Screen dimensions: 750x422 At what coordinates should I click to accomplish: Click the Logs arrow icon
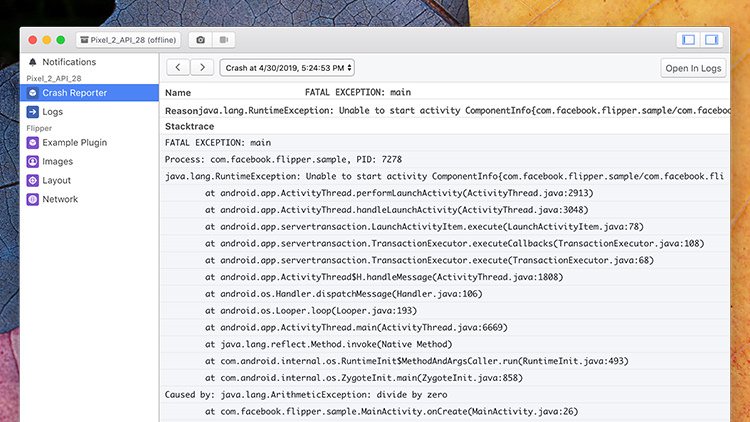tap(33, 112)
